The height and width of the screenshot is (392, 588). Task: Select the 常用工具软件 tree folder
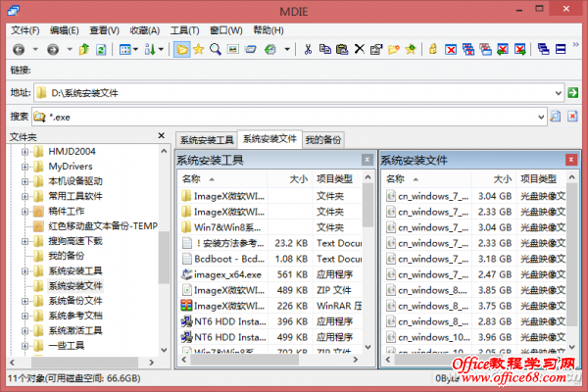click(75, 196)
